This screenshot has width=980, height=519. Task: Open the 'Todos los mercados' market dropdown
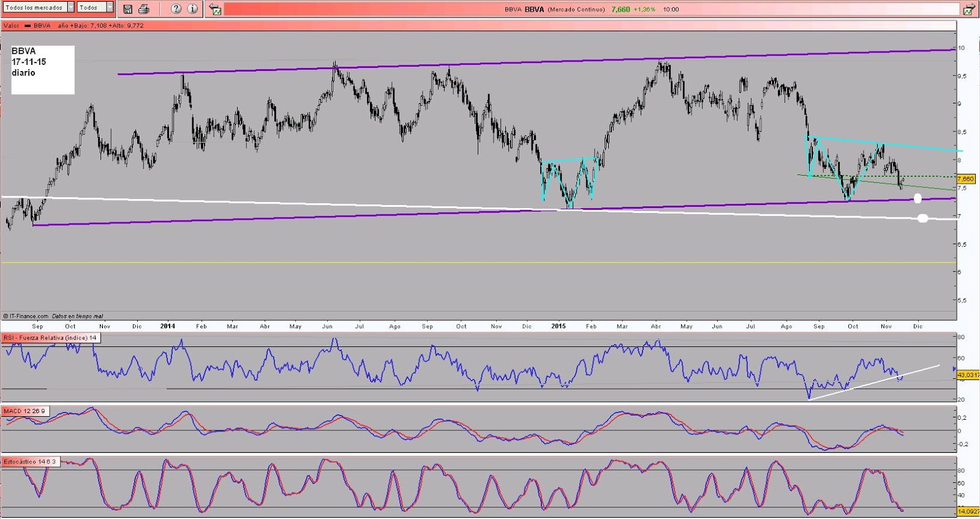[x=39, y=7]
